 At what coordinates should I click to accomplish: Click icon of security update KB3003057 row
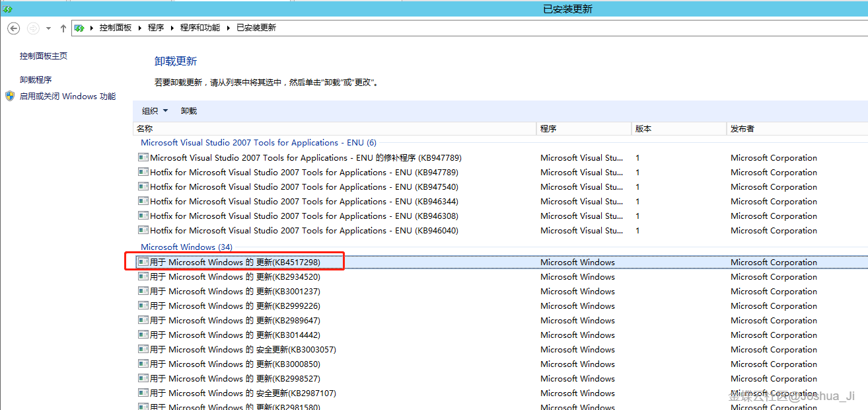point(143,350)
